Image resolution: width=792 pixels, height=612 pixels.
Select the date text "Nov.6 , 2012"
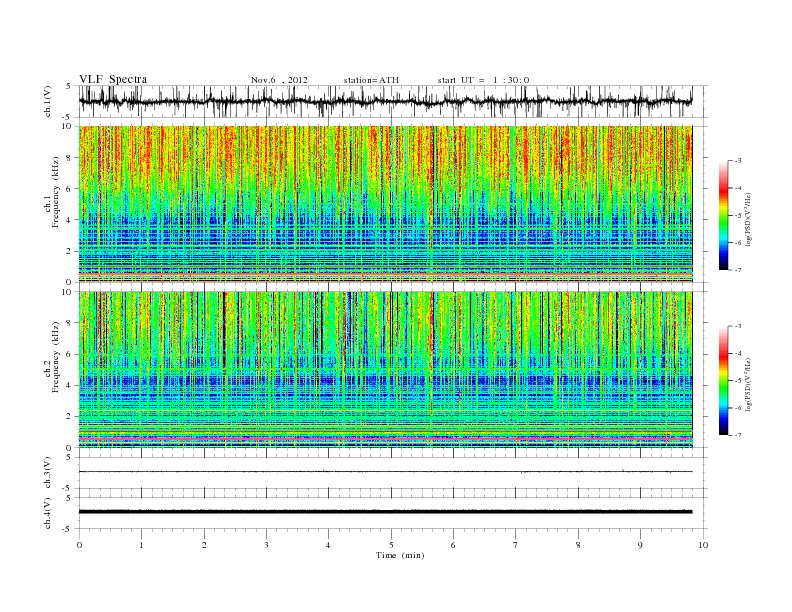click(x=279, y=80)
